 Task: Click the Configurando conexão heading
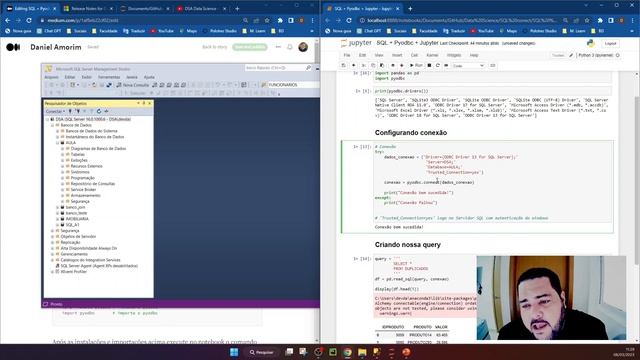tap(411, 133)
